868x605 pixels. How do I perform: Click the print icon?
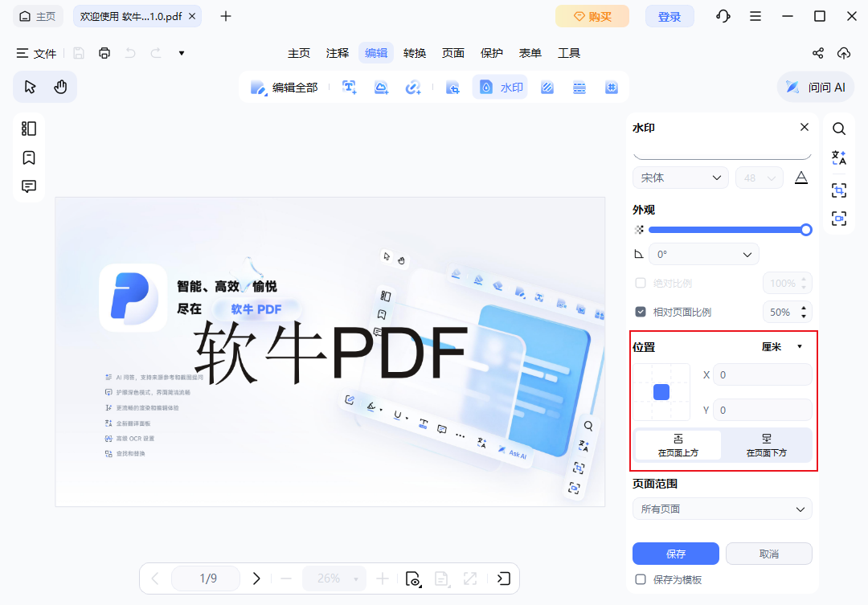click(104, 53)
